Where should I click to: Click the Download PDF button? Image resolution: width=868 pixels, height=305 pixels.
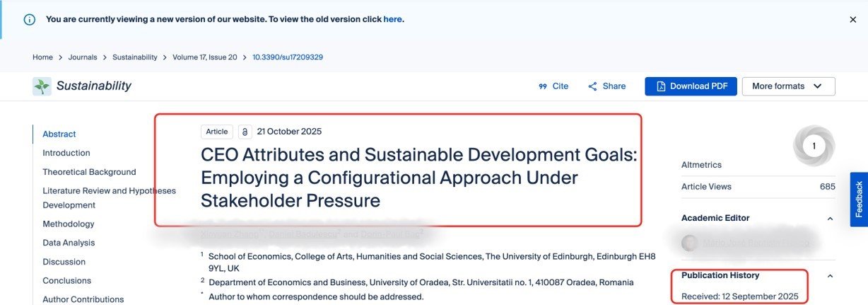(691, 86)
